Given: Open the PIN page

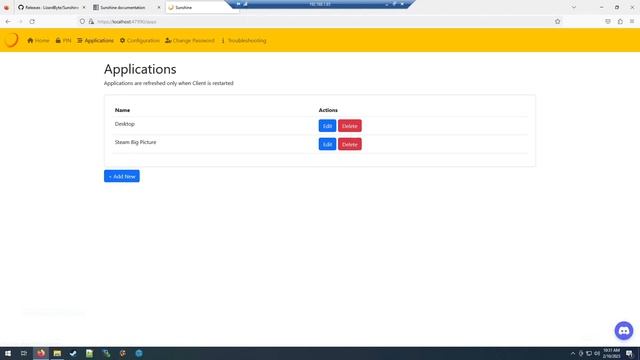Looking at the screenshot, I should (x=63, y=40).
